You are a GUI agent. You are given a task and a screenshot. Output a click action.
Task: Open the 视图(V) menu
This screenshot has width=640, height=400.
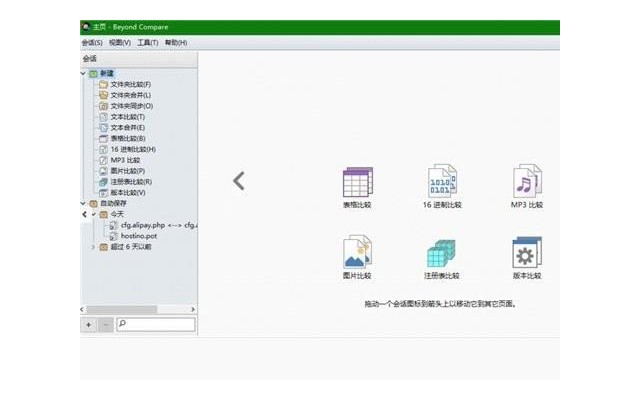120,42
